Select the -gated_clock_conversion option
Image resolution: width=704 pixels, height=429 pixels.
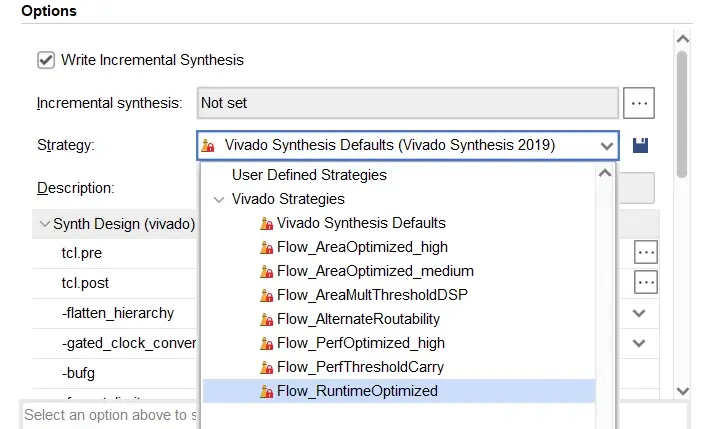point(129,343)
